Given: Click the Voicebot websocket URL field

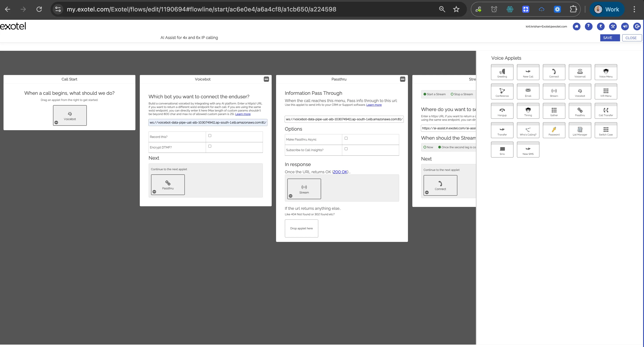Looking at the screenshot, I should 208,122.
